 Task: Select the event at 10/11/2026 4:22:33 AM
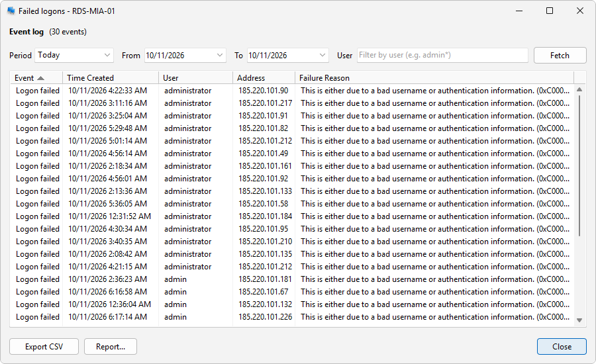click(x=292, y=91)
